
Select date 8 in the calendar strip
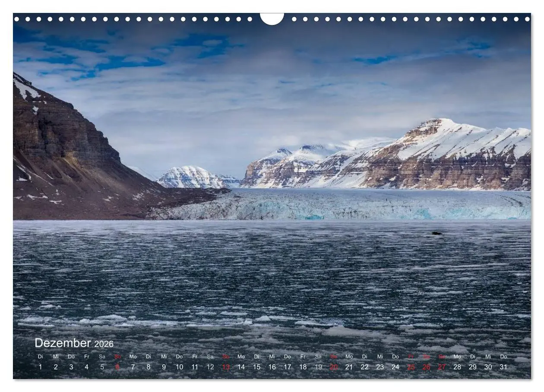(148, 367)
